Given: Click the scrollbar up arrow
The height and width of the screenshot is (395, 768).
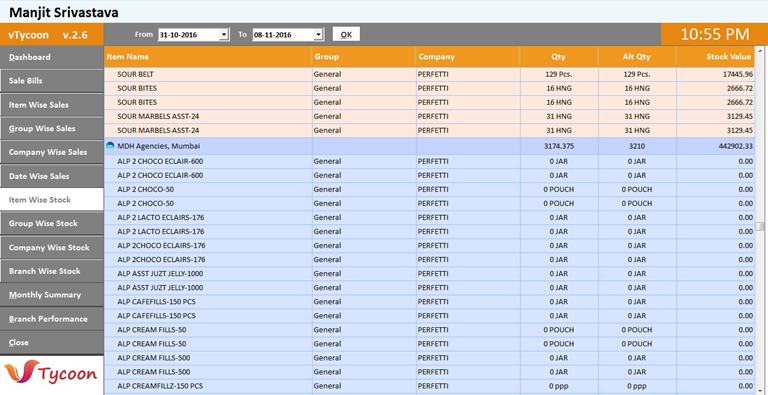Looking at the screenshot, I should click(x=760, y=50).
